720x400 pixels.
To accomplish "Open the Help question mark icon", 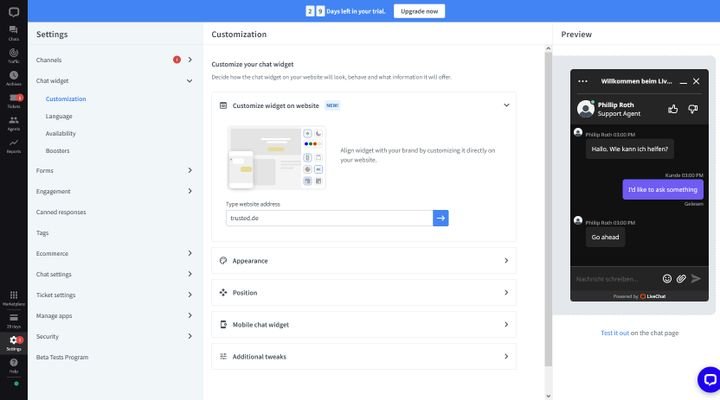I will [x=14, y=366].
